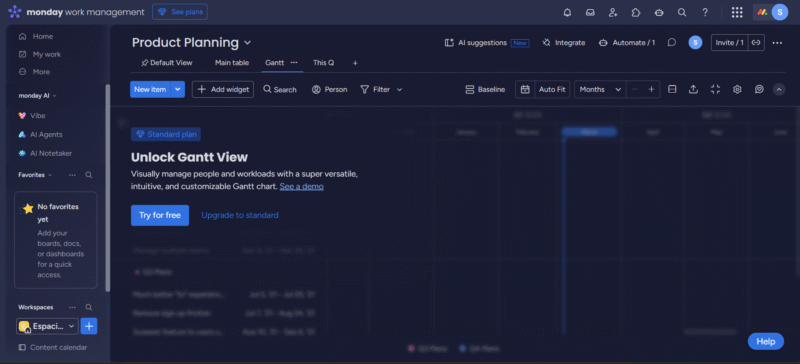Click Try for free button

tap(160, 215)
